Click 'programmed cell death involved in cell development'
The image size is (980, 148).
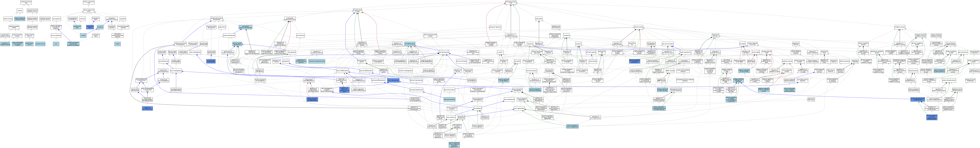475,61
